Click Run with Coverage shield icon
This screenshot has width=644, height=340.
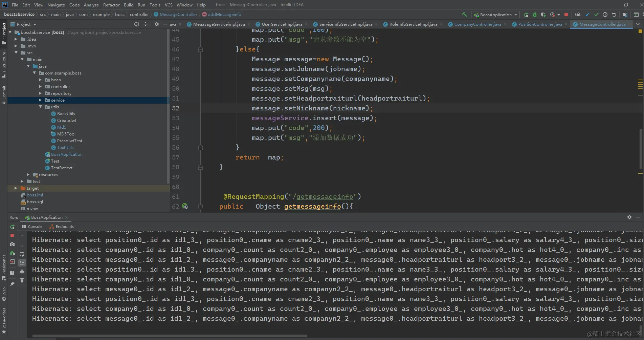tap(543, 15)
